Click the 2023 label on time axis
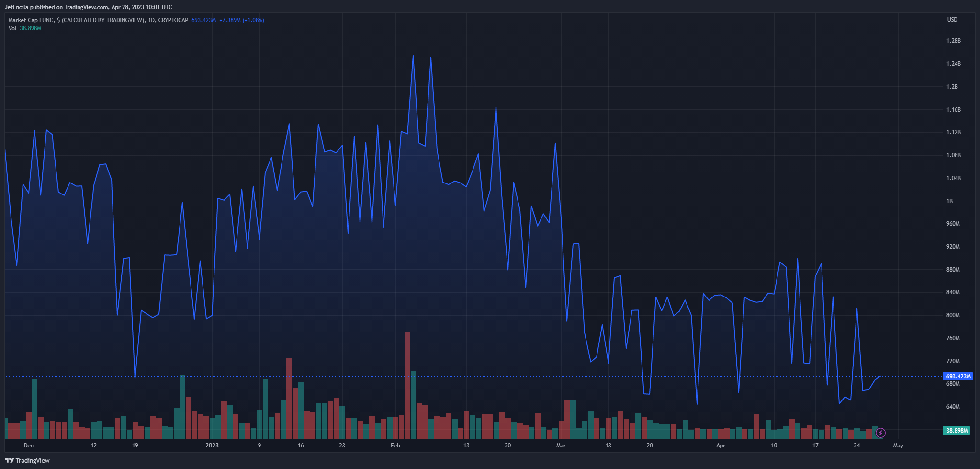The width and height of the screenshot is (980, 469). coord(212,446)
